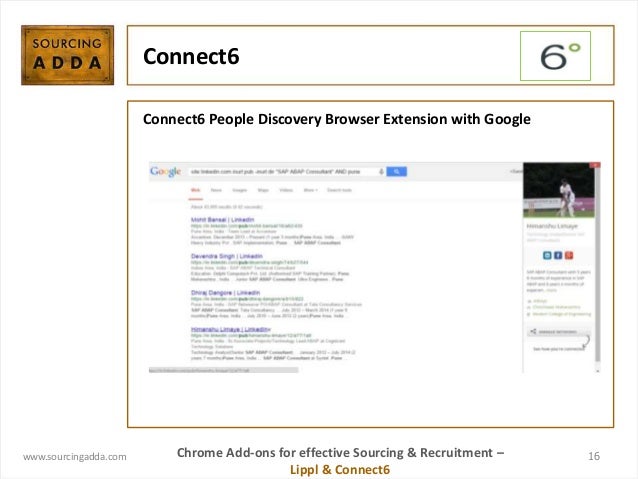The width and height of the screenshot is (638, 479).
Task: Click the slide number 16
Action: tap(594, 456)
